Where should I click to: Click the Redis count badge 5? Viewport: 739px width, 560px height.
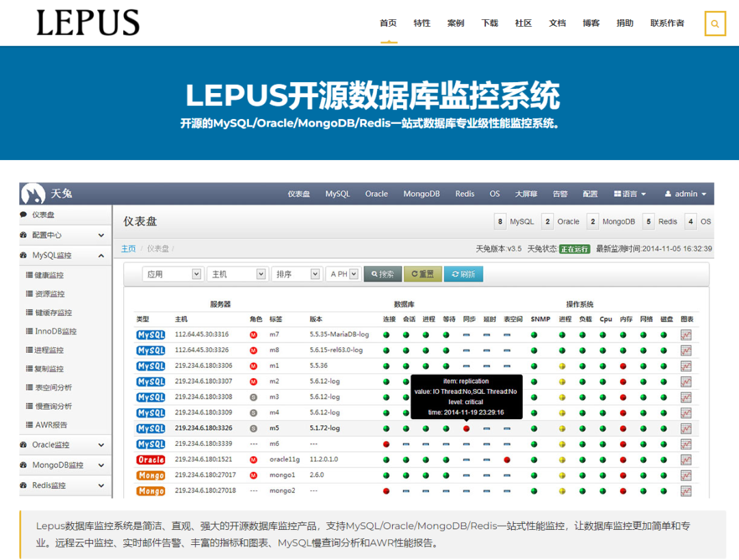tap(649, 222)
